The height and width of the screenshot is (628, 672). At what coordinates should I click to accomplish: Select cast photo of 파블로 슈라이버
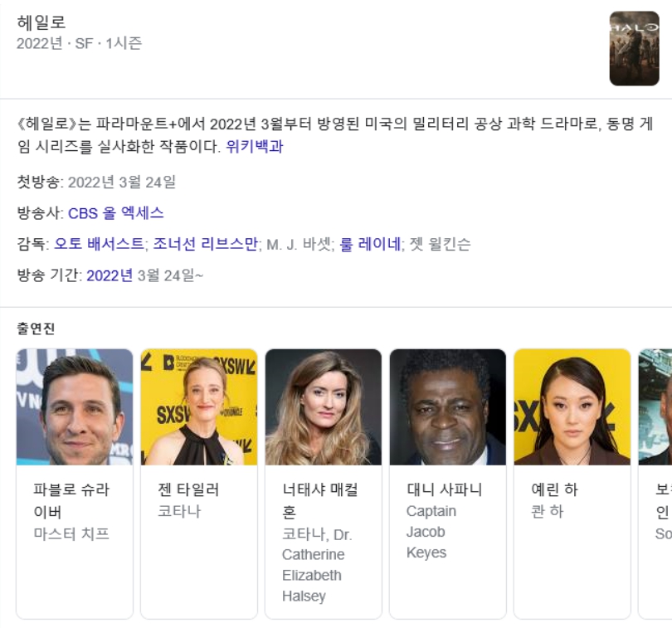(75, 406)
